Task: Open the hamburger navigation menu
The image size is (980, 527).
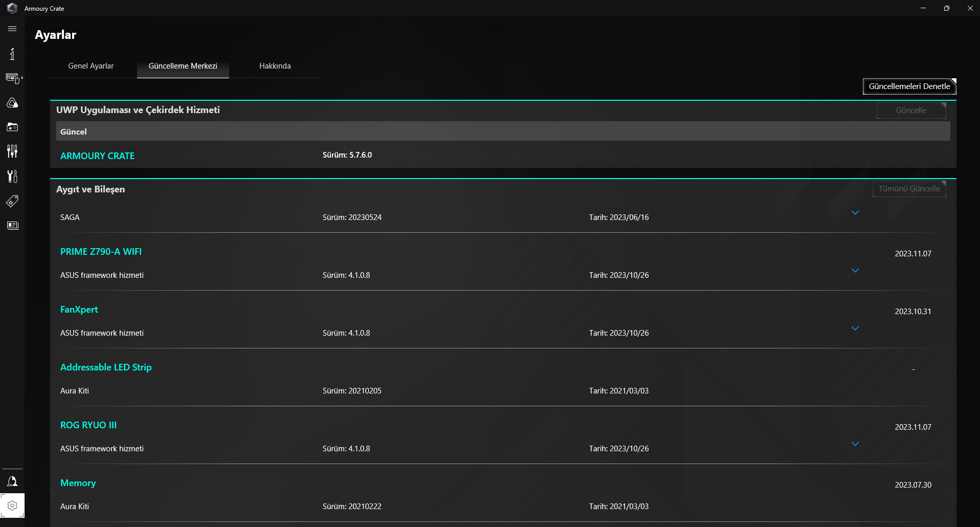Action: 12,29
